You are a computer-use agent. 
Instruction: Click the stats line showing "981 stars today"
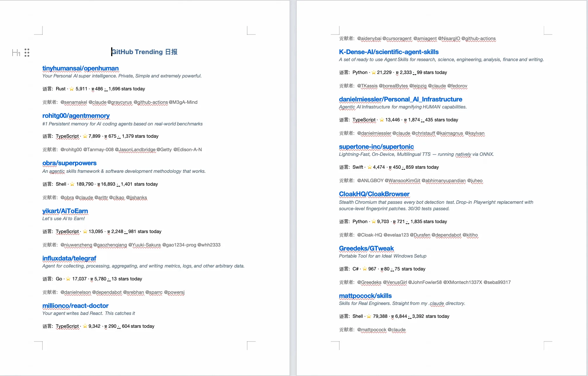pos(102,232)
